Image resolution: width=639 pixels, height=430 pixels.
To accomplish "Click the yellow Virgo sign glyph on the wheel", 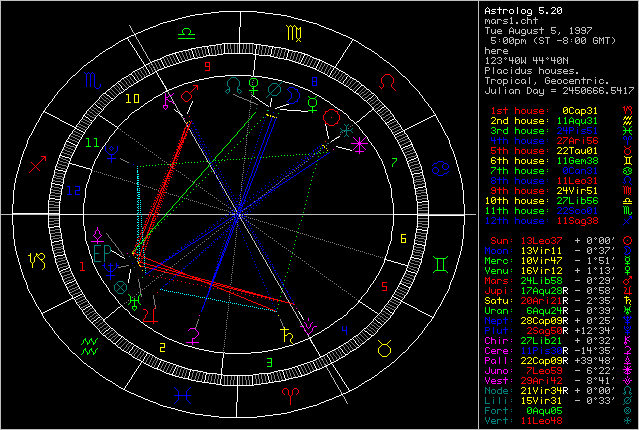I will point(294,33).
